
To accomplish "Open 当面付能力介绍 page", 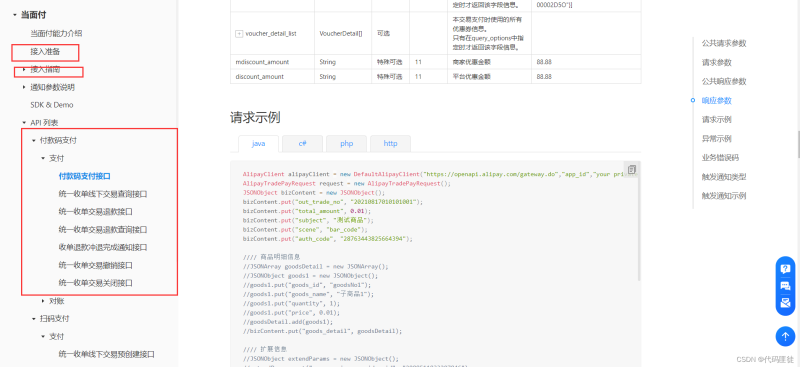I will coord(56,34).
